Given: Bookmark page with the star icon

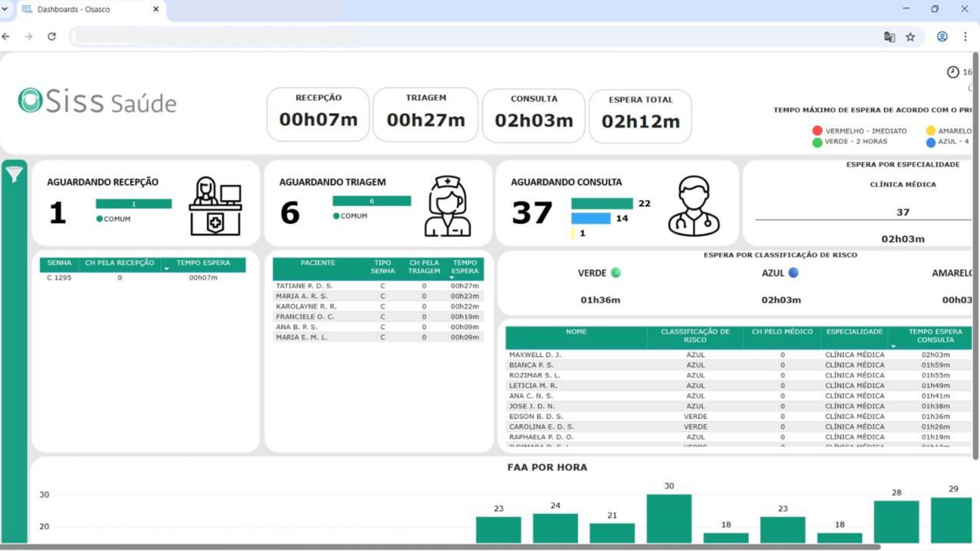Looking at the screenshot, I should [x=910, y=37].
